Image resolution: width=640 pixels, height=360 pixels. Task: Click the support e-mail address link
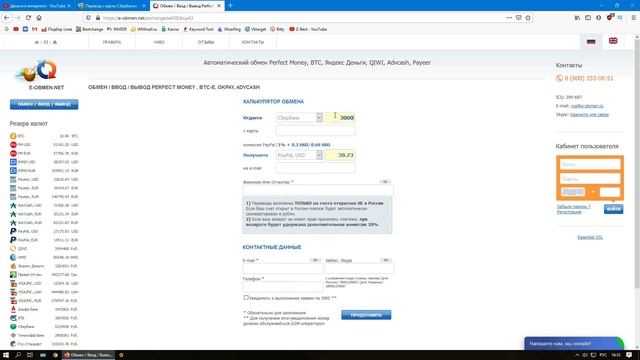587,106
